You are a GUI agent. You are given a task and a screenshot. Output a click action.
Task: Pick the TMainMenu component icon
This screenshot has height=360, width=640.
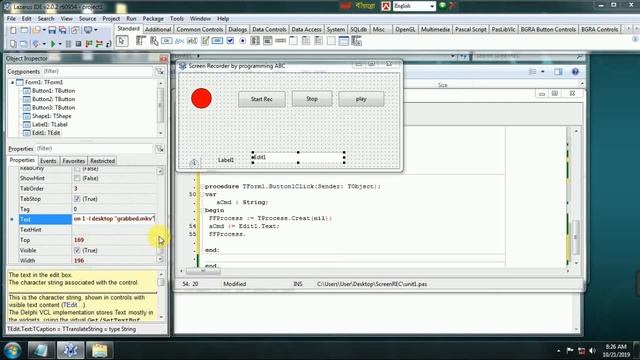click(141, 41)
